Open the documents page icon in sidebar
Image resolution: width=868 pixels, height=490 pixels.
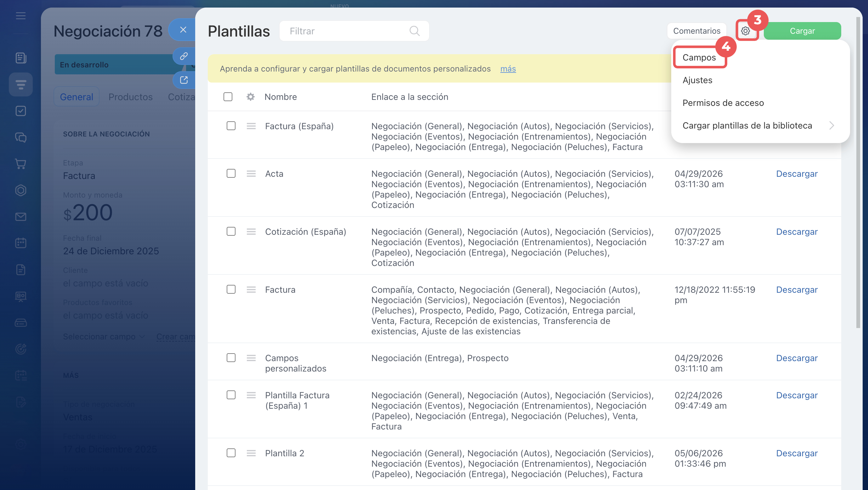click(20, 270)
